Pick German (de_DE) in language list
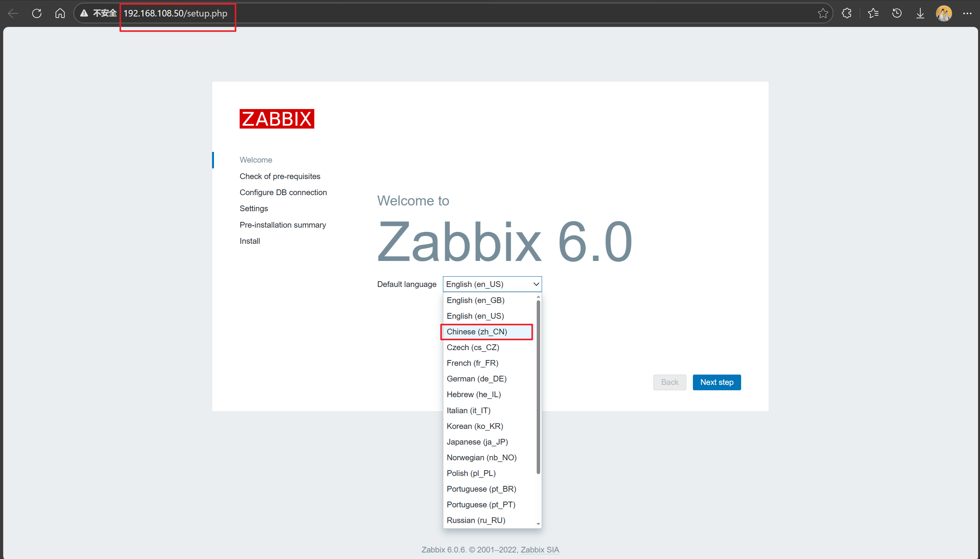Viewport: 980px width, 559px height. point(476,379)
